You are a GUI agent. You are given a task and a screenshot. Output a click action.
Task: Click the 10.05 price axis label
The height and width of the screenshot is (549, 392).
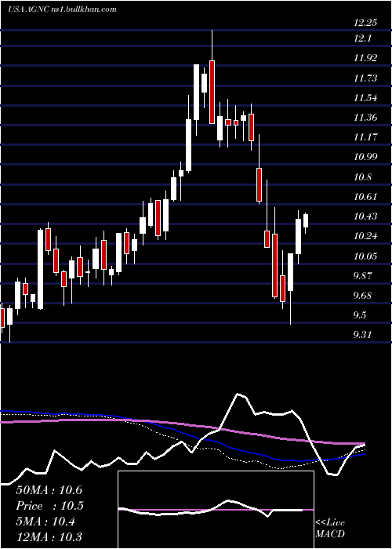click(x=365, y=256)
